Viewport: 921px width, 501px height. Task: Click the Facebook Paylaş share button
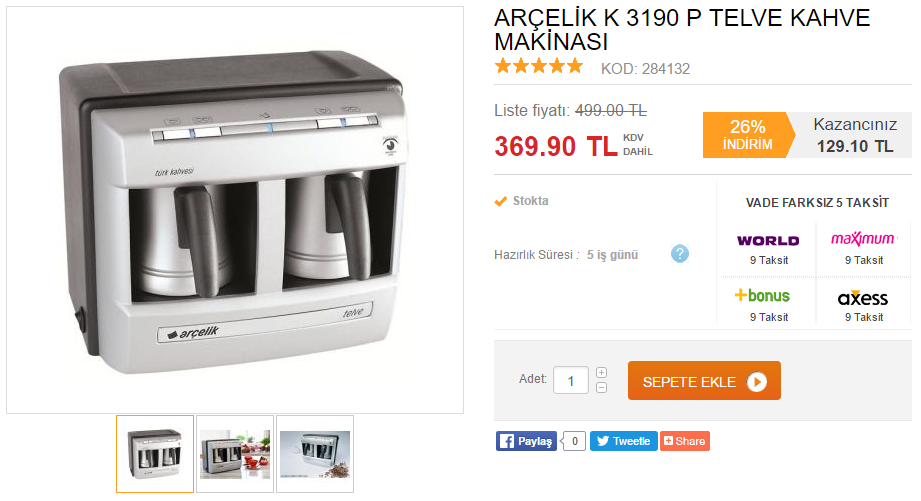pos(526,441)
